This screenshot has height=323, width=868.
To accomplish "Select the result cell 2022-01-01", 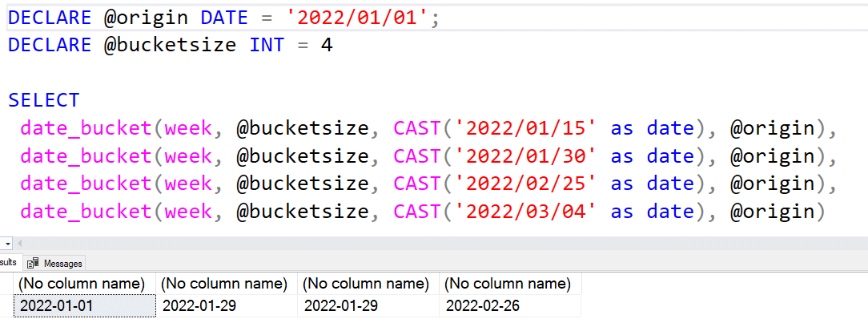I will (x=86, y=305).
